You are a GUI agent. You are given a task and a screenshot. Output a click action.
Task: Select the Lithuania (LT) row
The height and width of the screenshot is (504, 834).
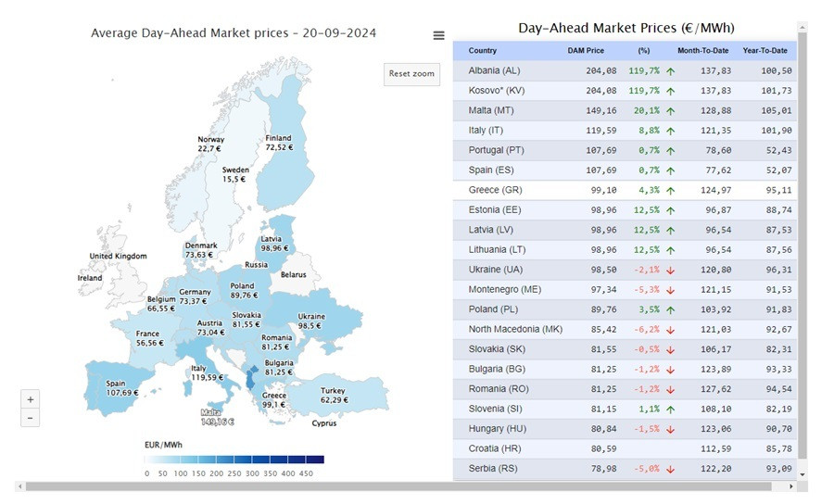coord(625,250)
